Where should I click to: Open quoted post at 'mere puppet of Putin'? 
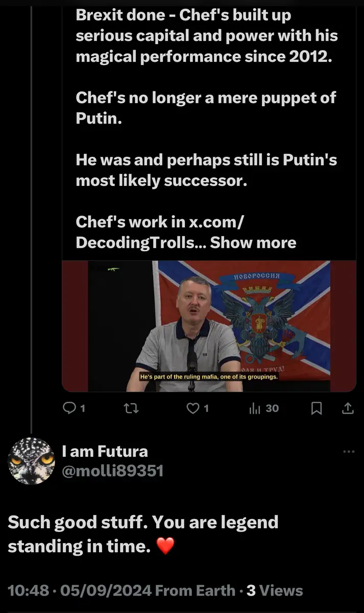coord(206,108)
